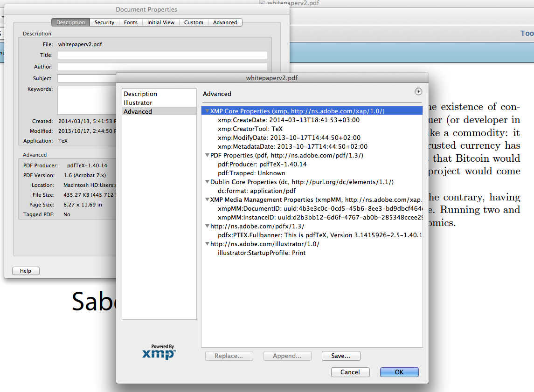Collapse the ns.adobe.com/pdfx/1.3 group
The image size is (534, 392).
click(x=207, y=226)
